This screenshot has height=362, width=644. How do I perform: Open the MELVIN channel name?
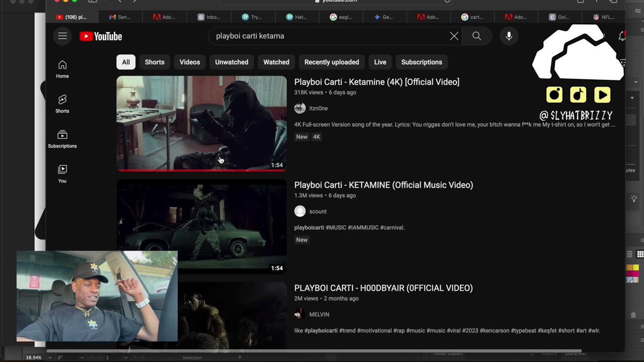tap(319, 314)
